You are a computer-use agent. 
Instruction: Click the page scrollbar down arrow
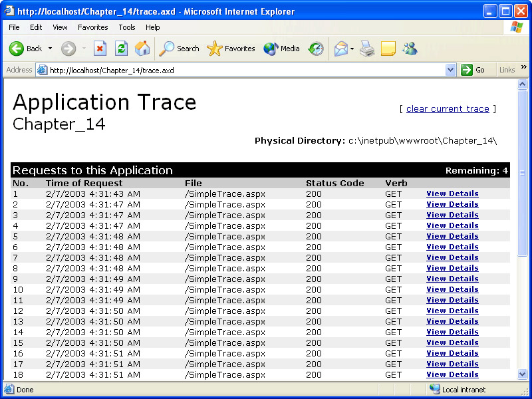(x=522, y=374)
